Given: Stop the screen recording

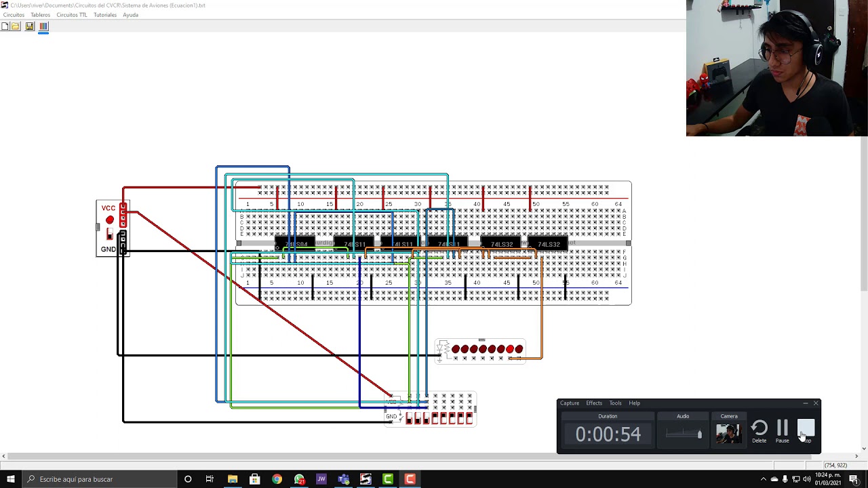Looking at the screenshot, I should [806, 431].
